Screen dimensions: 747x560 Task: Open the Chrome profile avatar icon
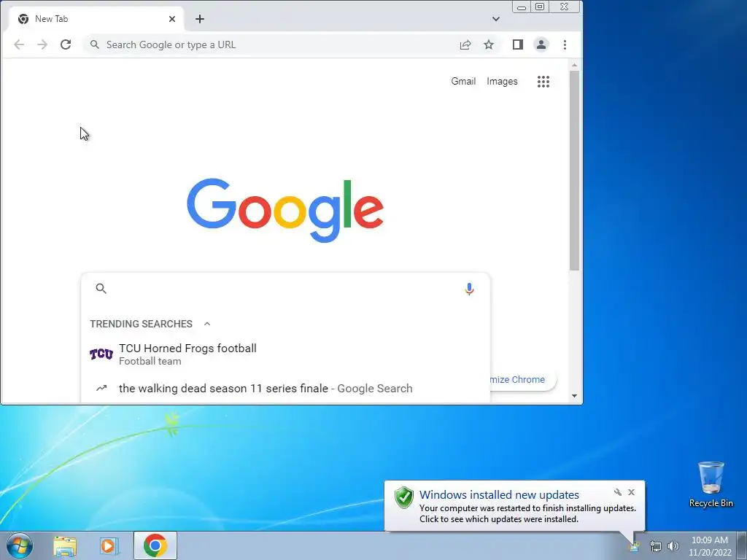[x=541, y=44]
